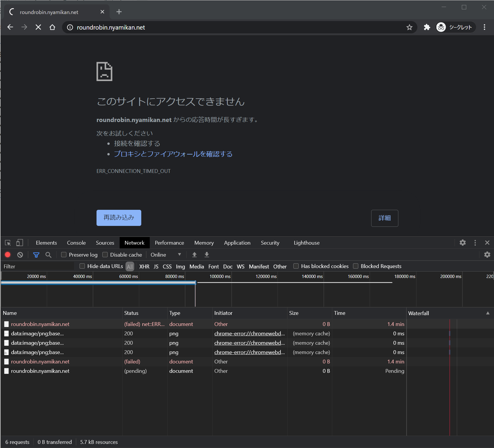Open DevTools settings gear
The width and height of the screenshot is (494, 448).
click(462, 243)
